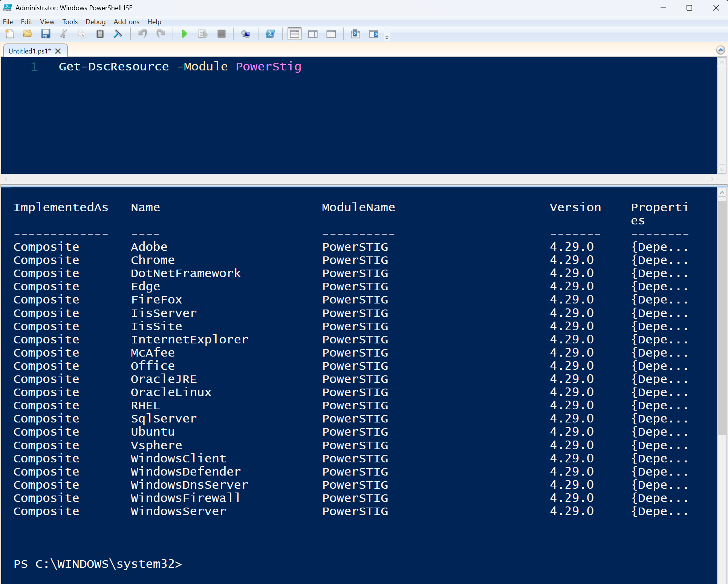This screenshot has width=728, height=584.
Task: Click the script editor's scroll-down arrow
Action: 722,169
